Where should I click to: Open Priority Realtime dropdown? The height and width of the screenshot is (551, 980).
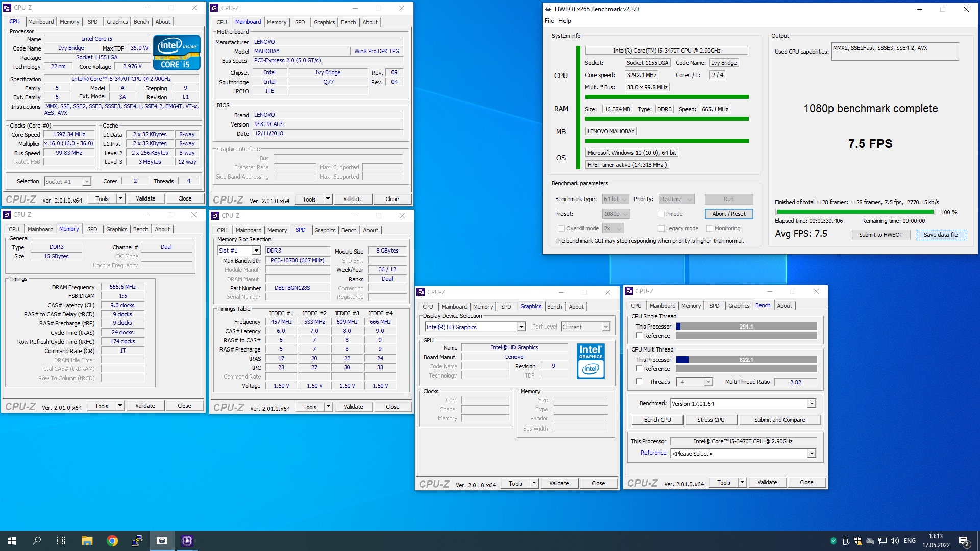coord(676,199)
